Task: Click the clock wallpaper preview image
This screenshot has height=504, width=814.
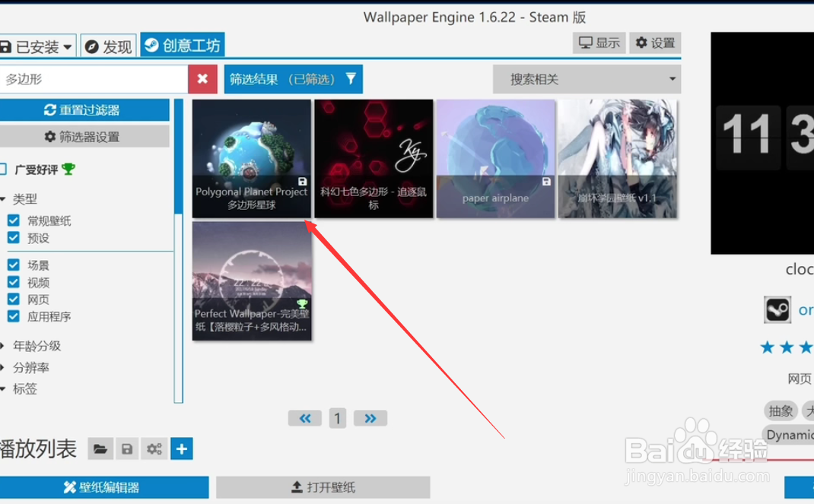Action: point(762,143)
